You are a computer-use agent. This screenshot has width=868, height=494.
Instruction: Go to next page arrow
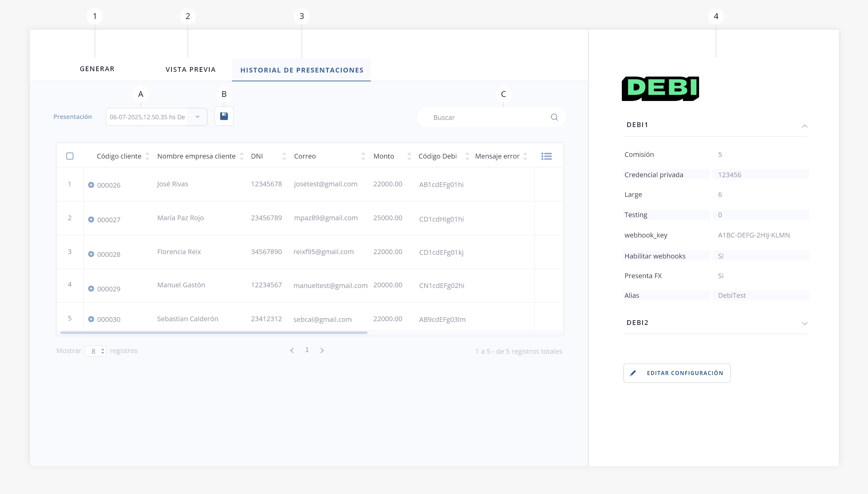click(322, 350)
